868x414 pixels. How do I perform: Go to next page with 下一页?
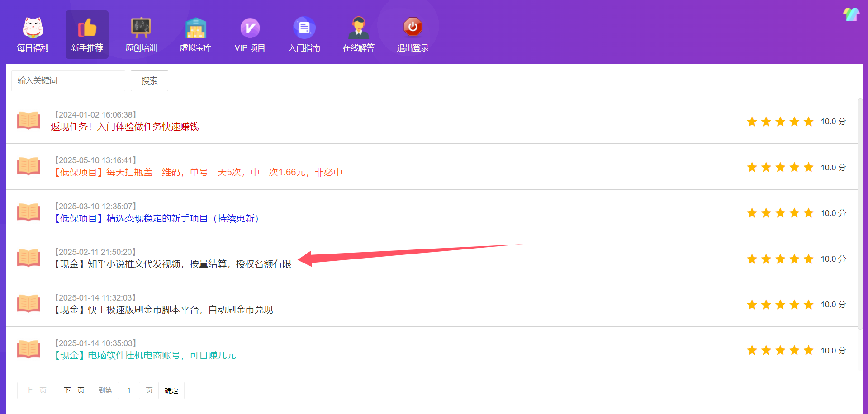pos(74,390)
